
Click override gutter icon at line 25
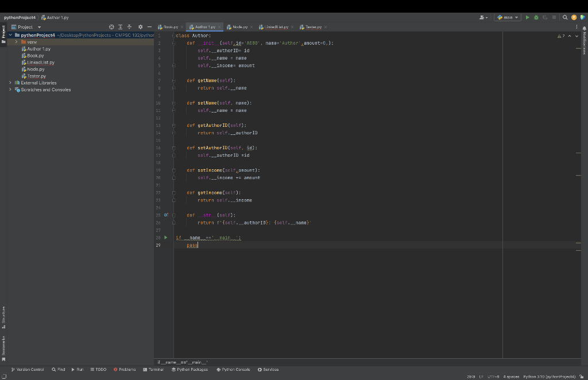coord(166,215)
